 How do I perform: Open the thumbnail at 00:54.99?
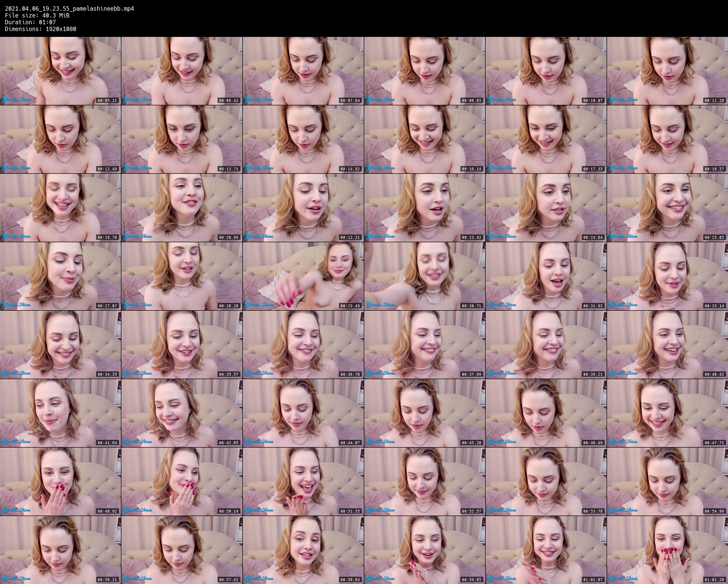point(667,482)
